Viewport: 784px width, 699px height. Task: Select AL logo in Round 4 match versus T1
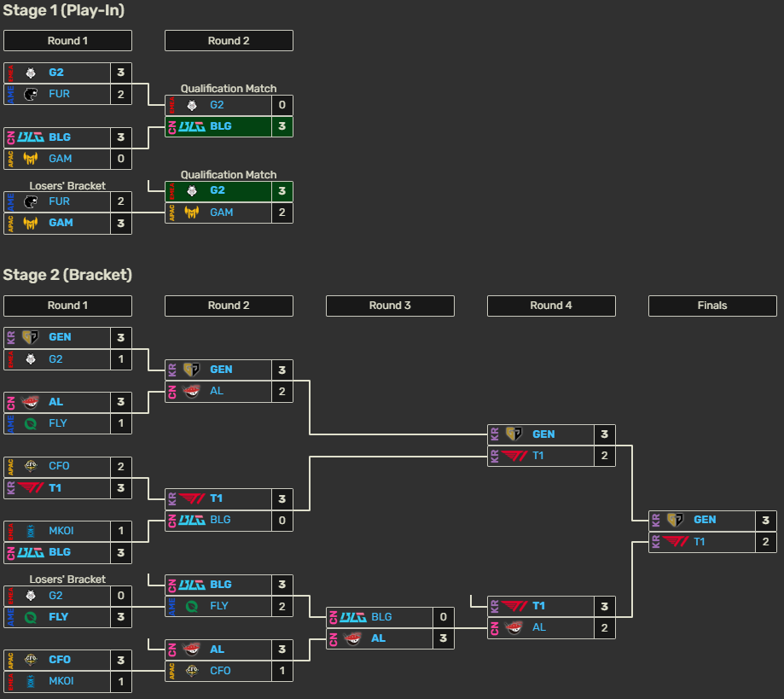(514, 628)
